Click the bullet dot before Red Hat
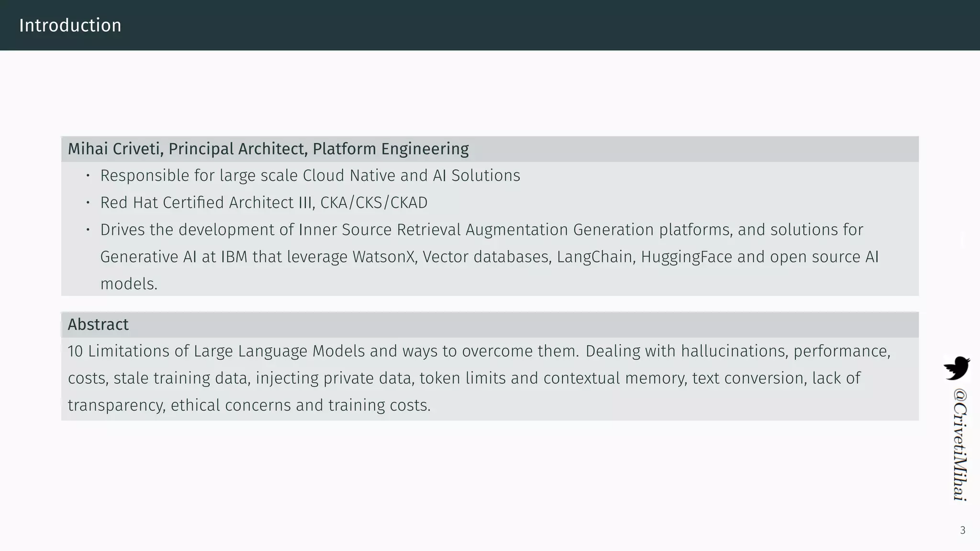Image resolution: width=980 pixels, height=551 pixels. pos(88,203)
